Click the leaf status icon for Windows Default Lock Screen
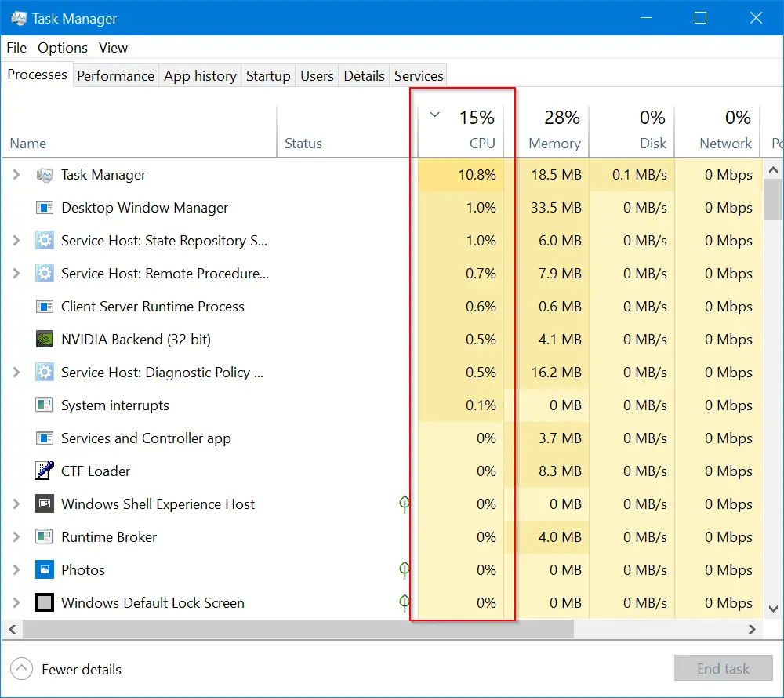 pos(405,602)
